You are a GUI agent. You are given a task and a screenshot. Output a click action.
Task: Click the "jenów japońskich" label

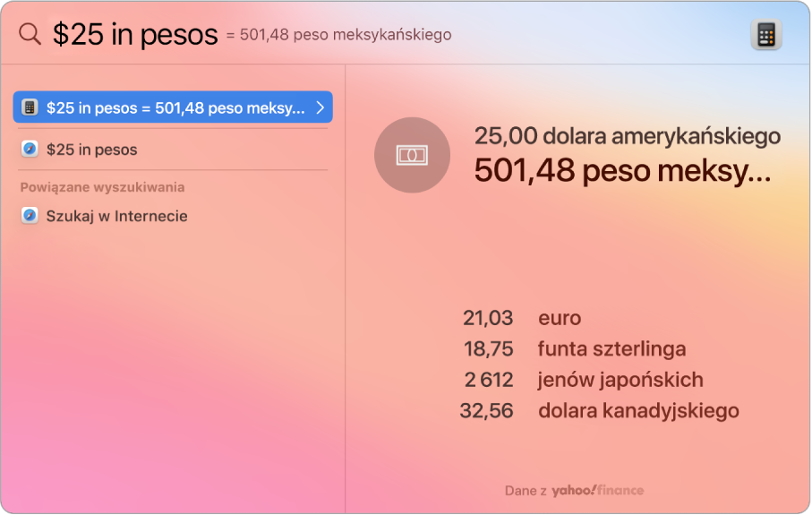(x=620, y=381)
